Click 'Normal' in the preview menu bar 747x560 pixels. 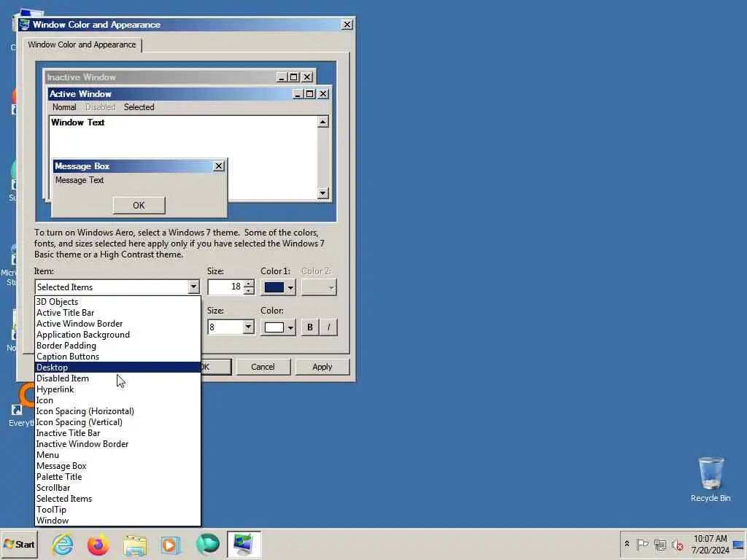(64, 107)
